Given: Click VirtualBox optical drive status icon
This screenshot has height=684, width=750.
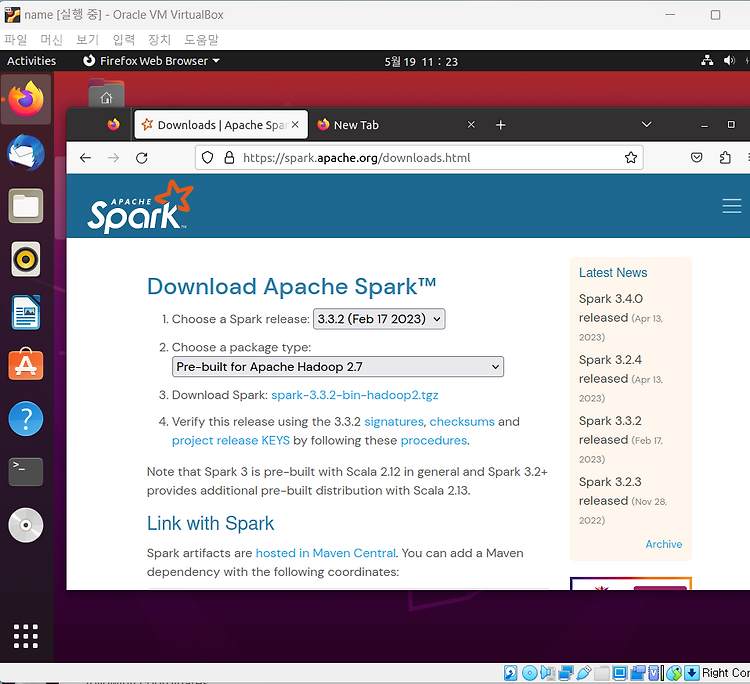Looking at the screenshot, I should tap(529, 673).
